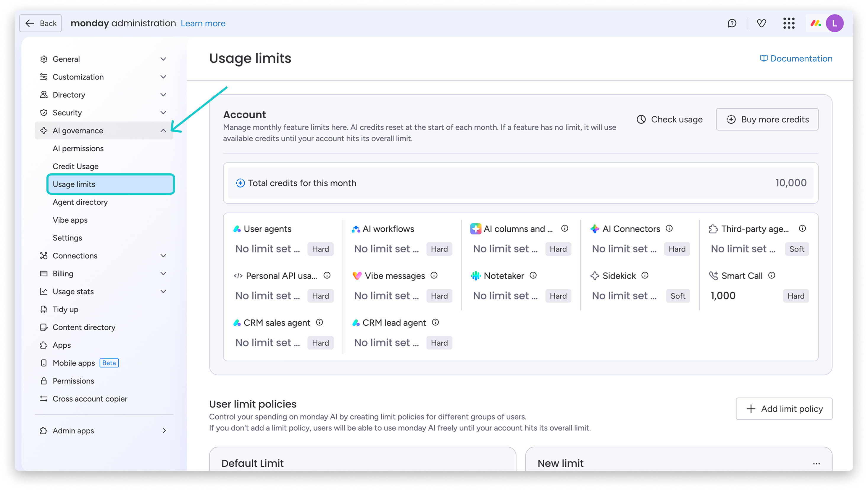Click the purple L profile avatar
This screenshot has width=868, height=490.
pyautogui.click(x=834, y=23)
